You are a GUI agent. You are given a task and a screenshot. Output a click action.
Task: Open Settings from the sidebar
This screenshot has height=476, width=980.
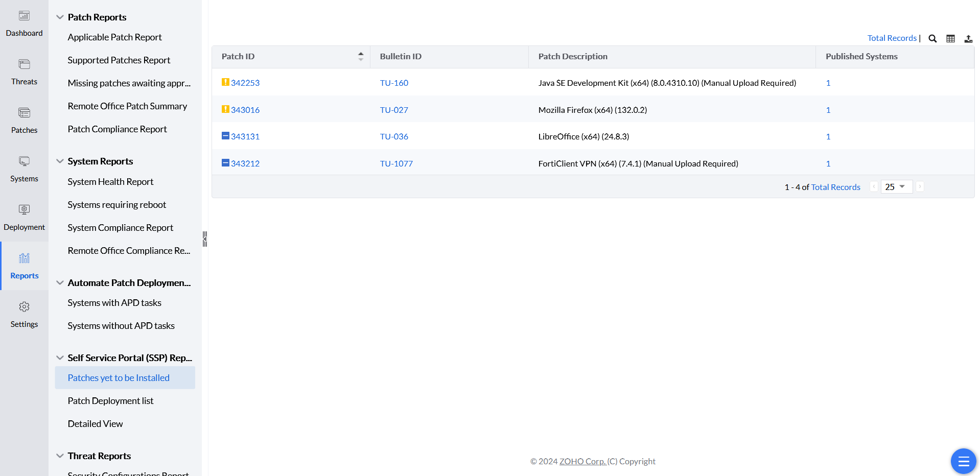point(24,315)
